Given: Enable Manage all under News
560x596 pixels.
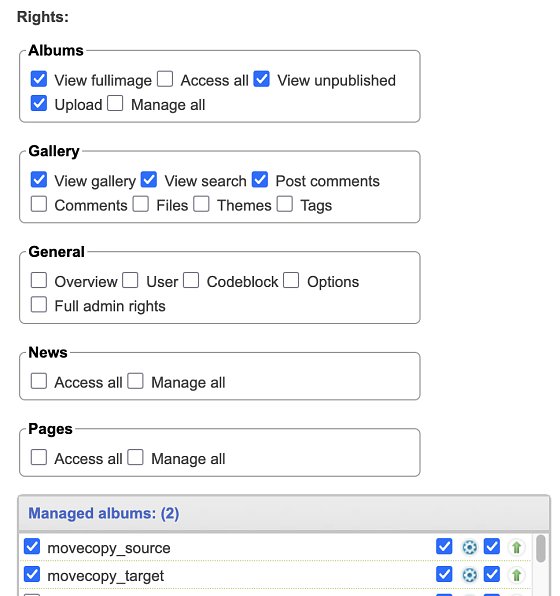Looking at the screenshot, I should tap(135, 381).
